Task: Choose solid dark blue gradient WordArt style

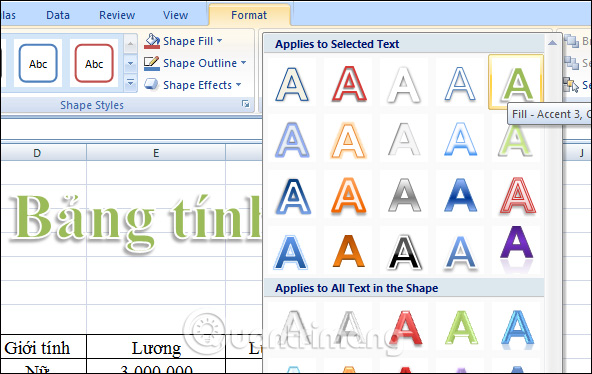Action: click(x=460, y=195)
